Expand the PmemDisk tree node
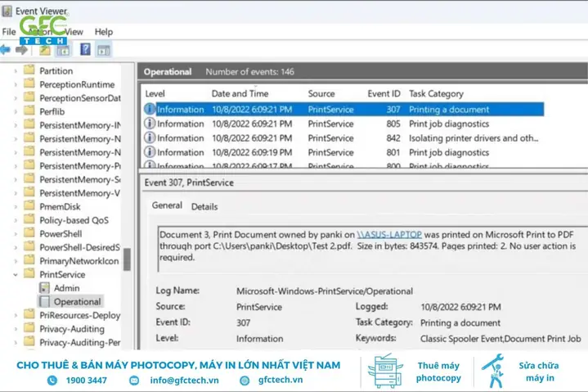 (x=16, y=207)
